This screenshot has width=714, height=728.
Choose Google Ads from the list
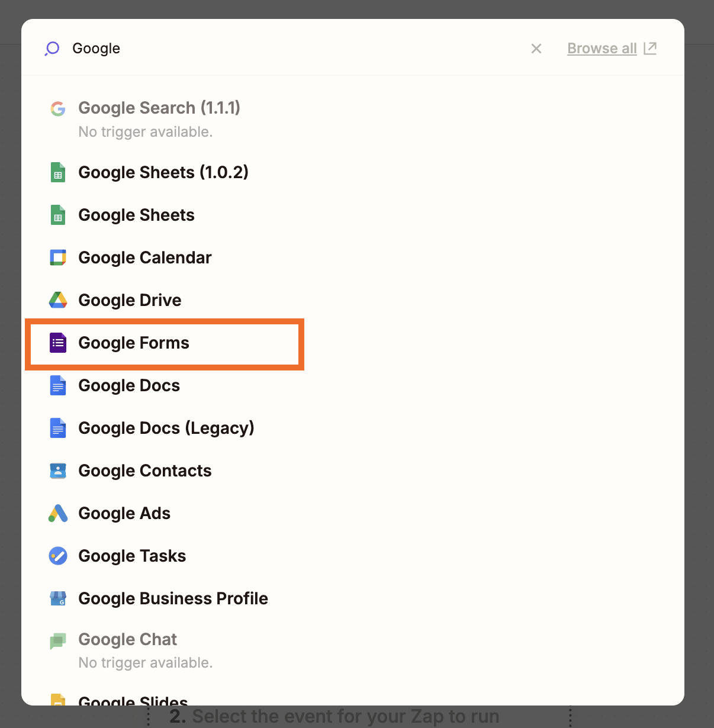coord(124,513)
